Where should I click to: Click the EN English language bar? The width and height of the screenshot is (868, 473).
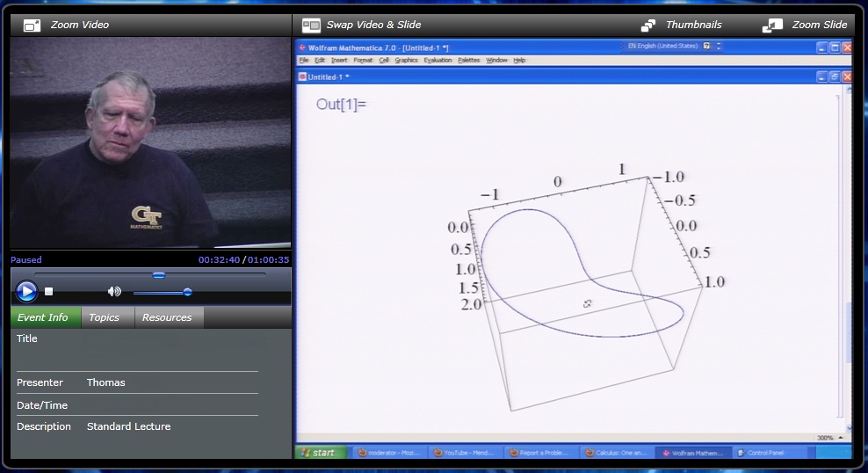(x=661, y=46)
